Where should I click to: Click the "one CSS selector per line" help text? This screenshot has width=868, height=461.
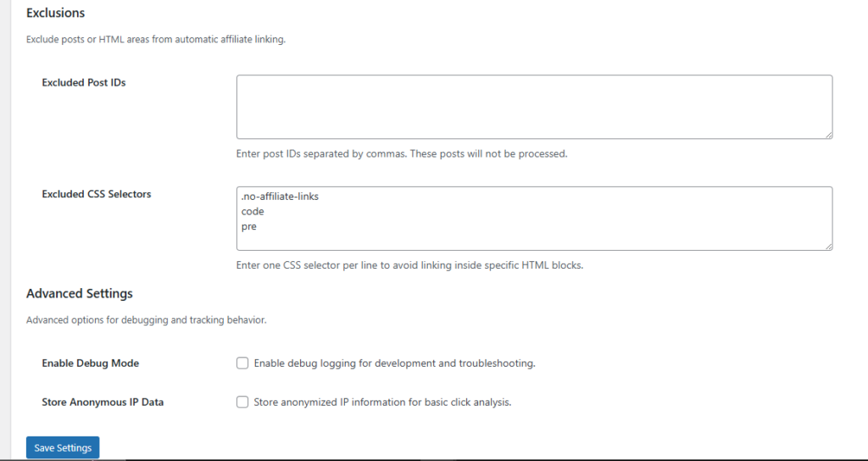(410, 265)
